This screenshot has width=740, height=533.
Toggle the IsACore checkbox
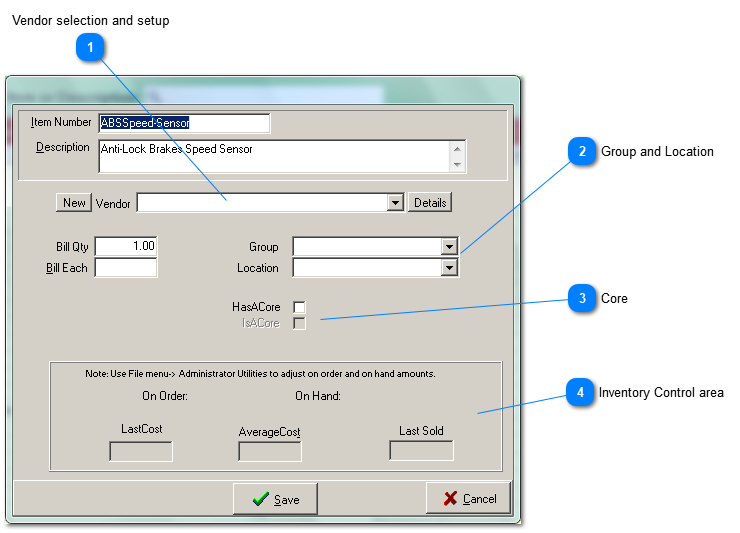coord(299,323)
